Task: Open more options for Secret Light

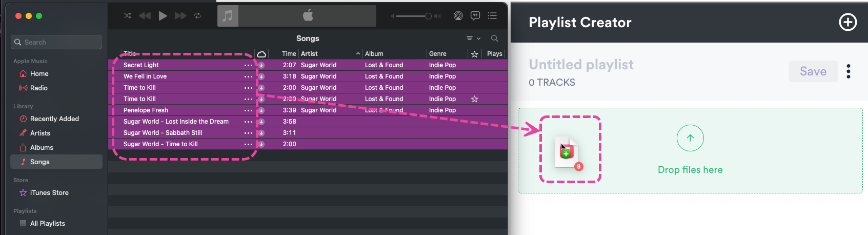Action: point(248,65)
